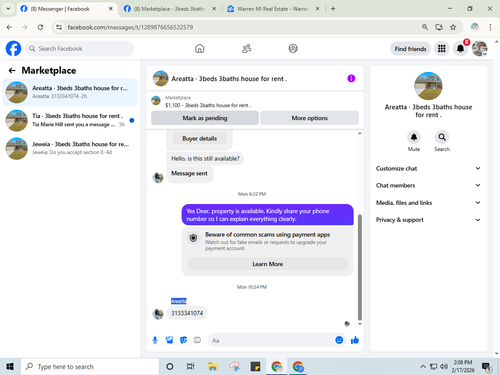Go back using the Marketplace back arrow
The height and width of the screenshot is (375, 500).
tap(12, 70)
